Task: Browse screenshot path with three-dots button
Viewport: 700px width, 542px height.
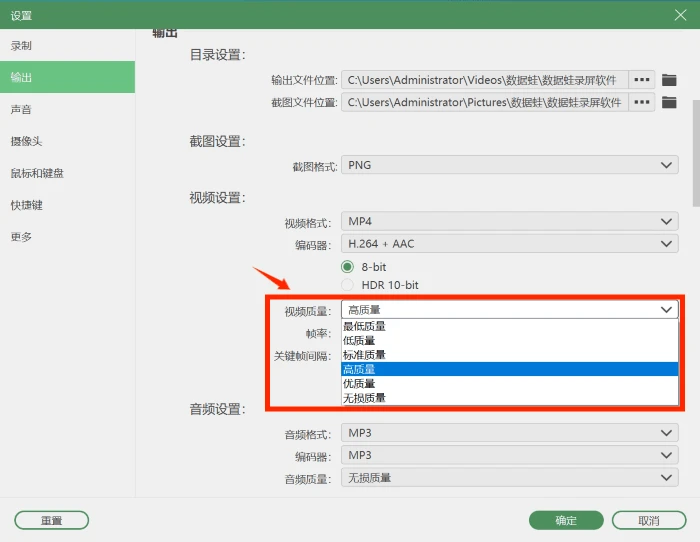Action: [x=642, y=102]
